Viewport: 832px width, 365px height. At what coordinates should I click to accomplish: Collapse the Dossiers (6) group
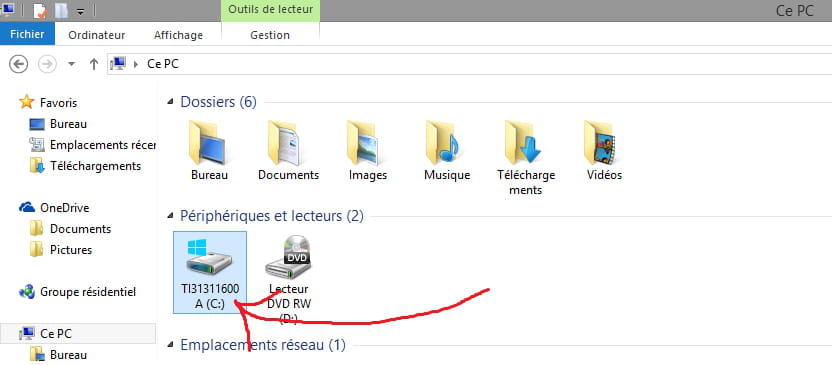pyautogui.click(x=170, y=102)
